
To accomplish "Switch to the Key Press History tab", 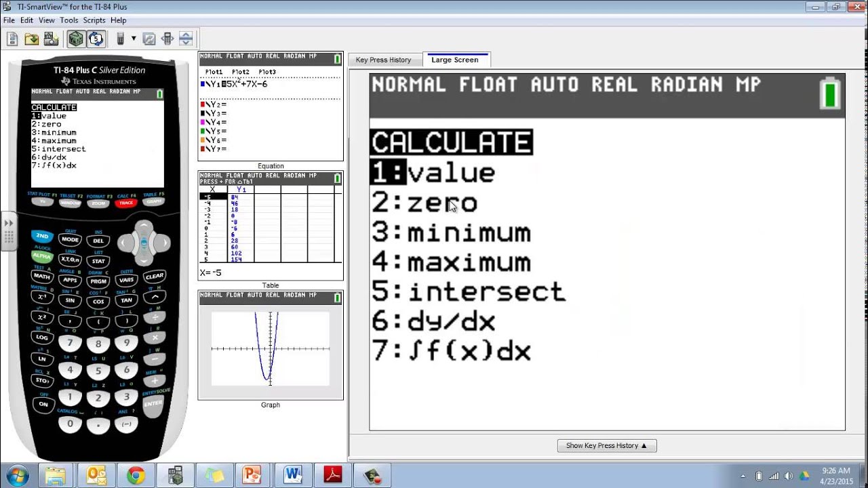I will 384,60.
